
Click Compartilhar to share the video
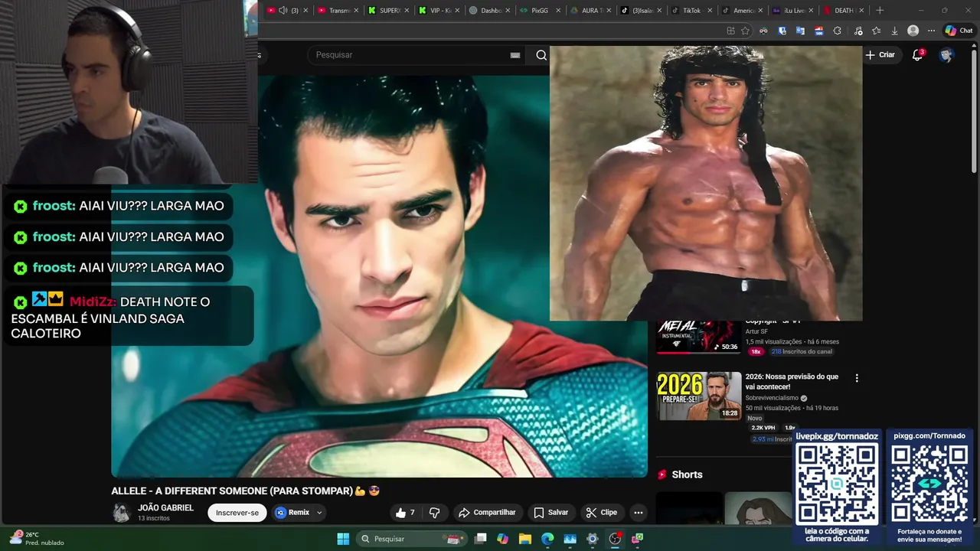[487, 513]
